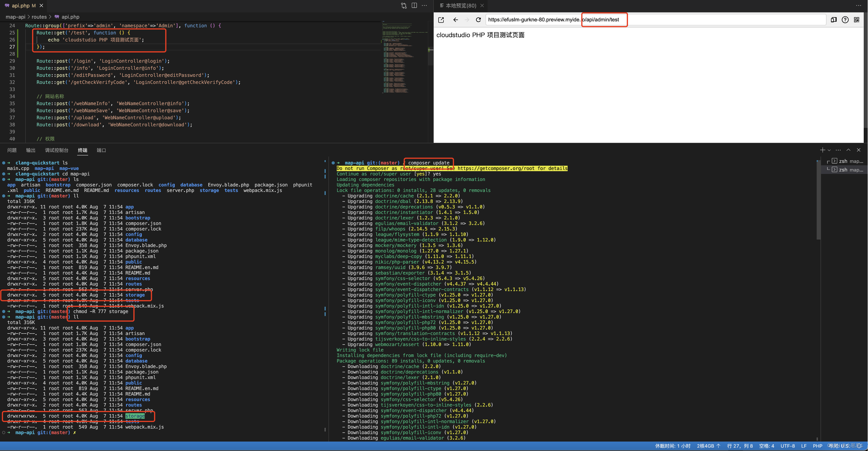Click line number 35 in gutter
868x451 pixels.
pyautogui.click(x=12, y=103)
